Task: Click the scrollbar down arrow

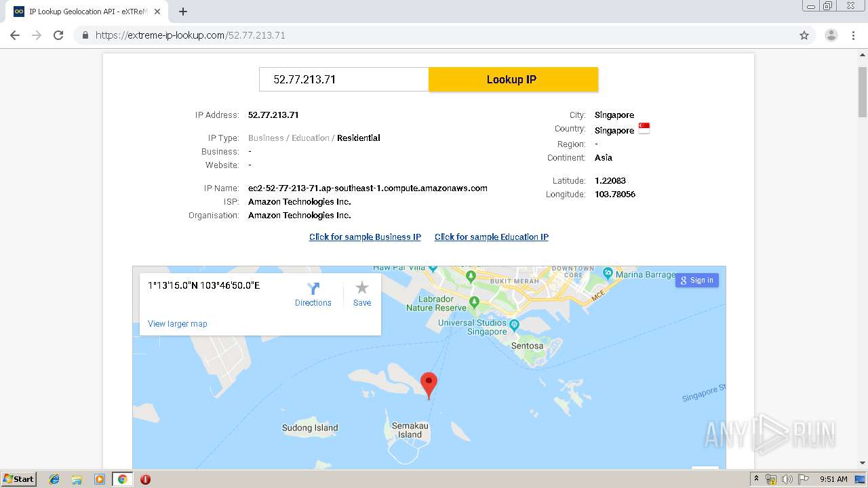Action: click(862, 463)
